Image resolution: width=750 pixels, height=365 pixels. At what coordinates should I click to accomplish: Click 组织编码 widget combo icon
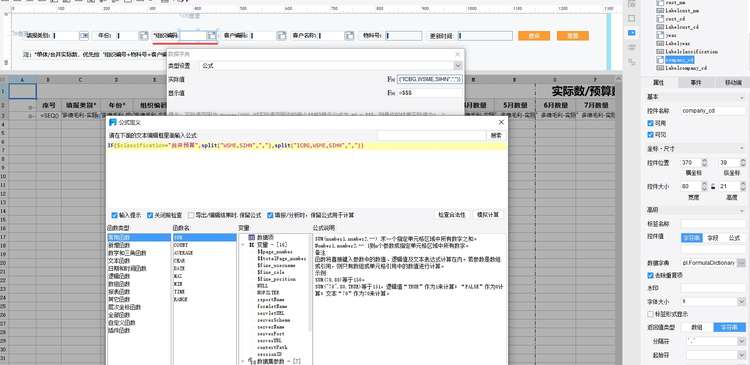click(x=212, y=36)
